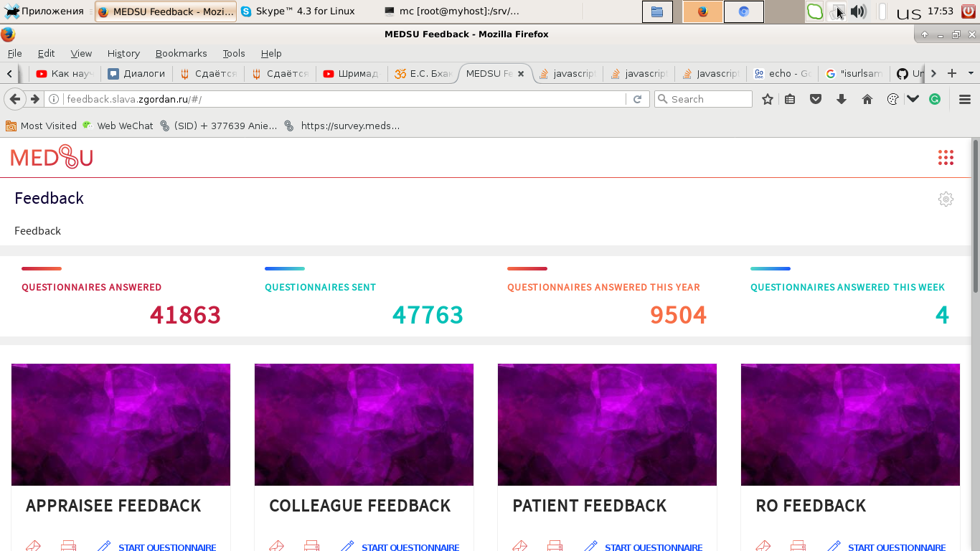This screenshot has width=980, height=551.
Task: Open a new browser tab
Action: tap(952, 73)
